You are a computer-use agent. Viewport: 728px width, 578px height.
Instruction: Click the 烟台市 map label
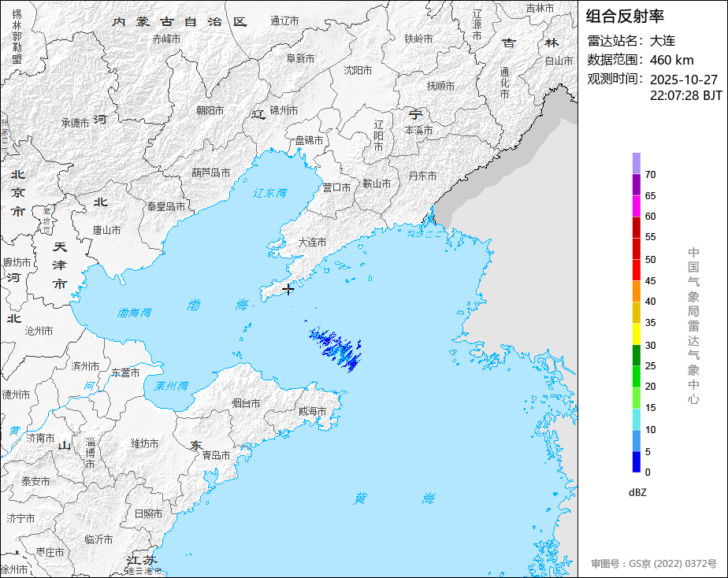pyautogui.click(x=246, y=403)
